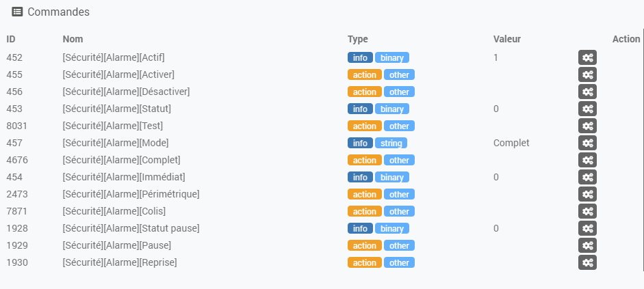Click the Valeur column header

pos(507,39)
